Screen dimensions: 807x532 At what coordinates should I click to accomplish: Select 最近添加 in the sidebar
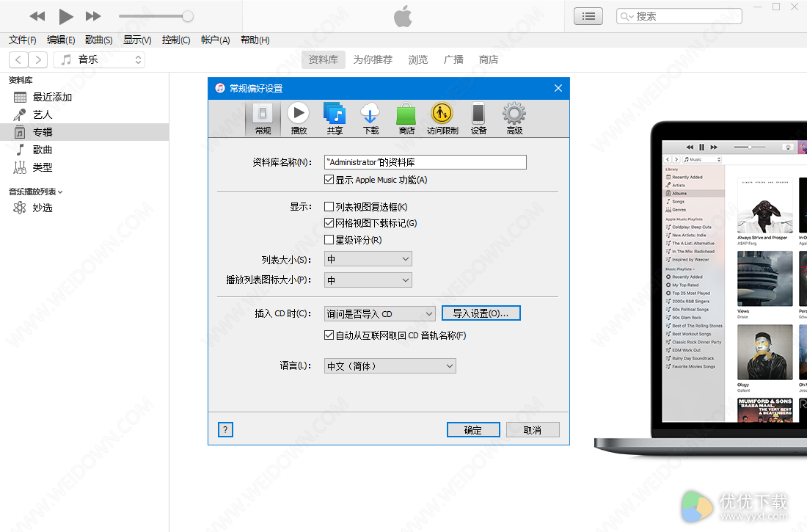point(84,98)
